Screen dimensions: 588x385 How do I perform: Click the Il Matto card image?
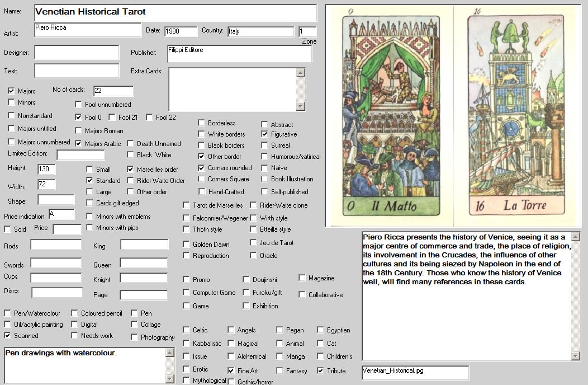click(390, 116)
